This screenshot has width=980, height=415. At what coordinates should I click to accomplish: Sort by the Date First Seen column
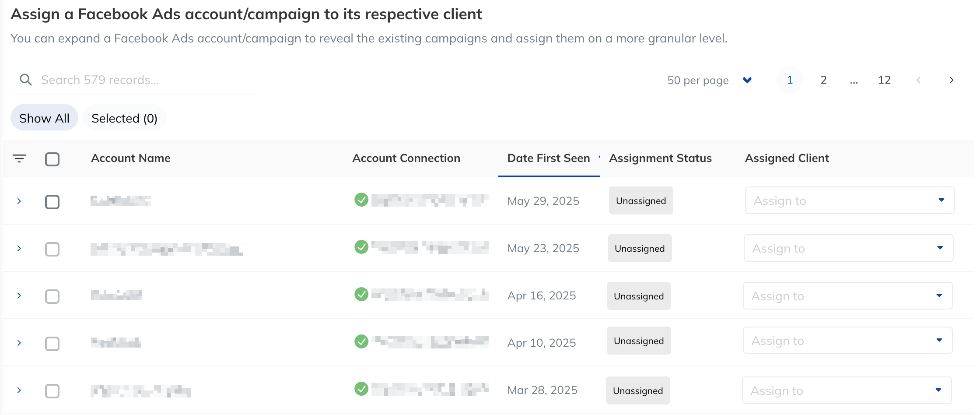(548, 158)
